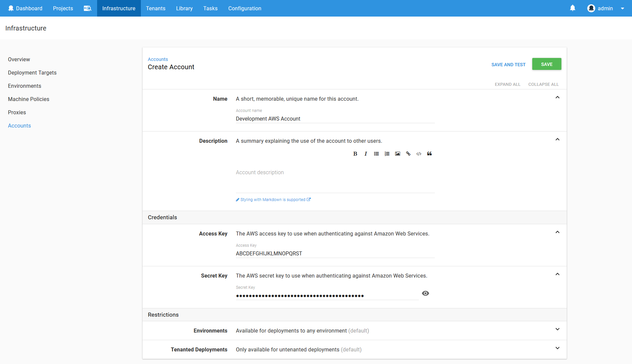This screenshot has height=364, width=632.
Task: Open the search icon in the navigation bar
Action: pos(87,8)
